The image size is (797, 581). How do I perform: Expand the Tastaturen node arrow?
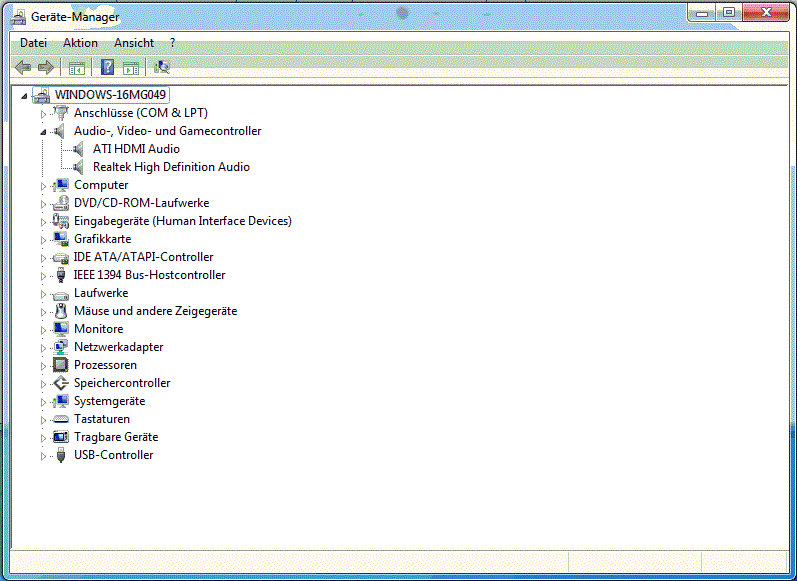click(x=43, y=420)
